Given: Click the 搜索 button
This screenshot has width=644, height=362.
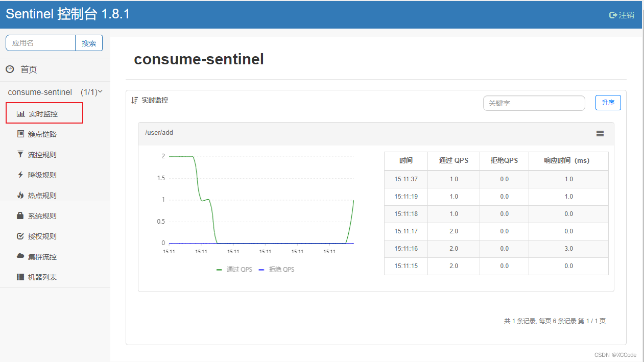Looking at the screenshot, I should (89, 43).
